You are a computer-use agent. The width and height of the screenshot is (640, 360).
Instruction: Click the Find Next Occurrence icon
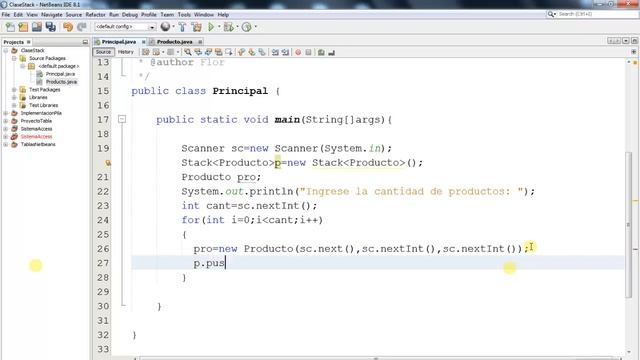pyautogui.click(x=208, y=52)
